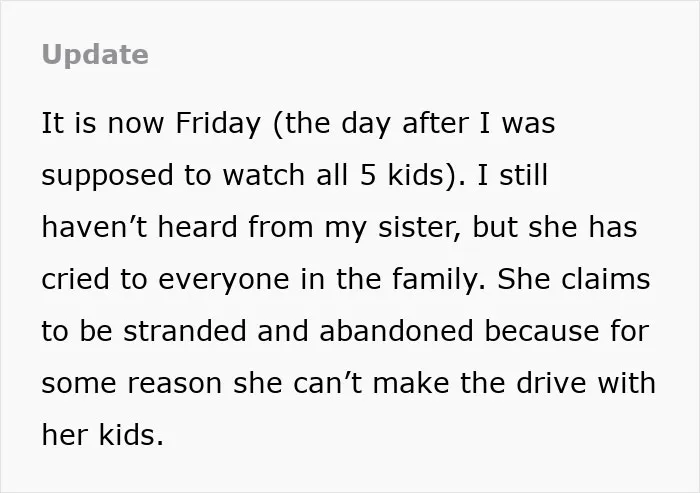Click the gray "Update" heading
Screen dimensions: 700x493
[x=95, y=55]
